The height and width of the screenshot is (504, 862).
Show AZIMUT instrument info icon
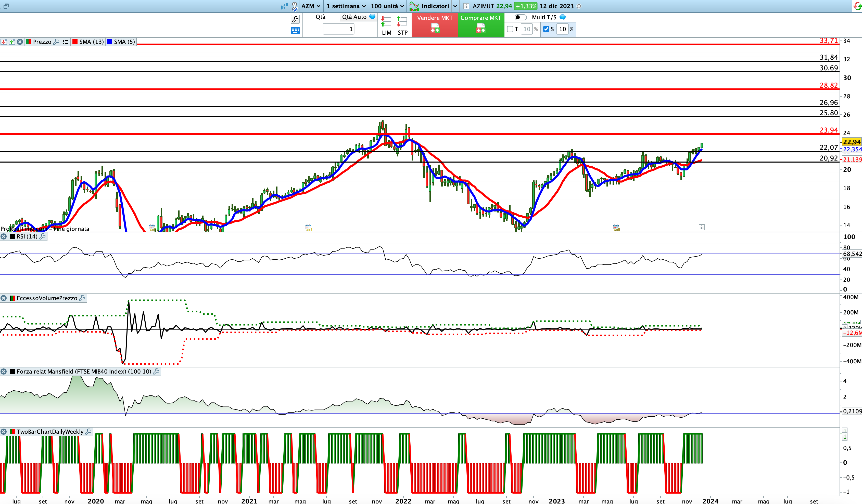point(466,6)
